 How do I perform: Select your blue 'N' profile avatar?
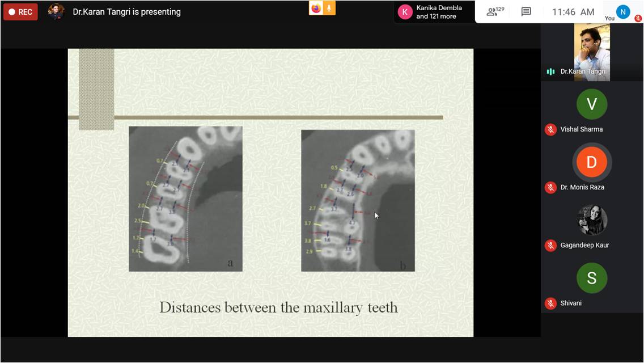coord(623,11)
